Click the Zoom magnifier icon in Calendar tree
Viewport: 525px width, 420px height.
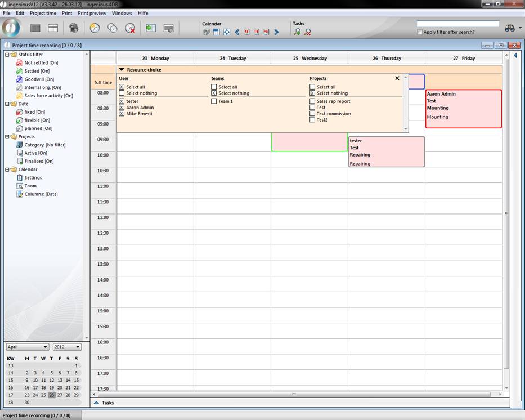(20, 186)
